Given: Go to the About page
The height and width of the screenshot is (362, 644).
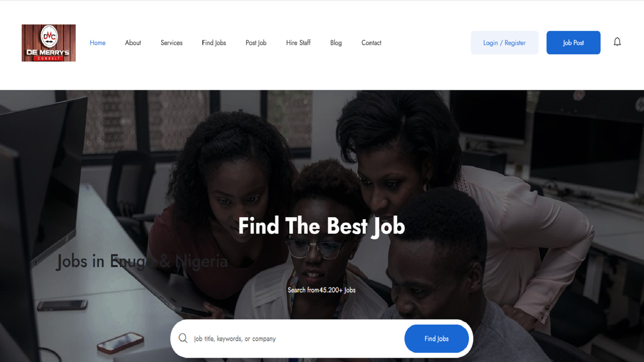Looking at the screenshot, I should [x=133, y=43].
